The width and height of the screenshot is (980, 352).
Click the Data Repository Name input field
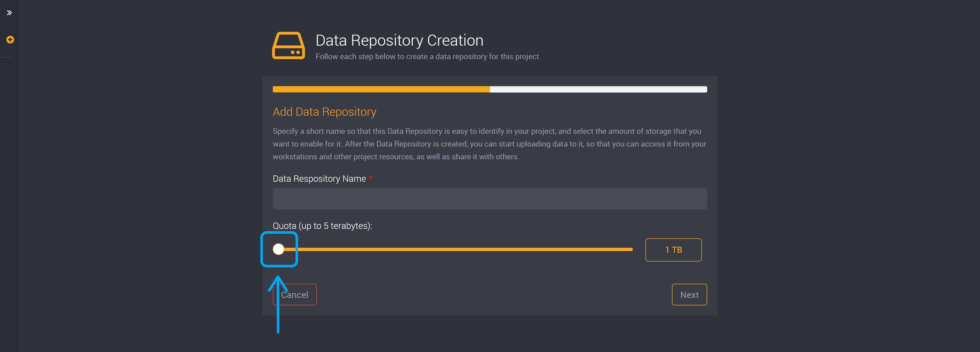[489, 199]
